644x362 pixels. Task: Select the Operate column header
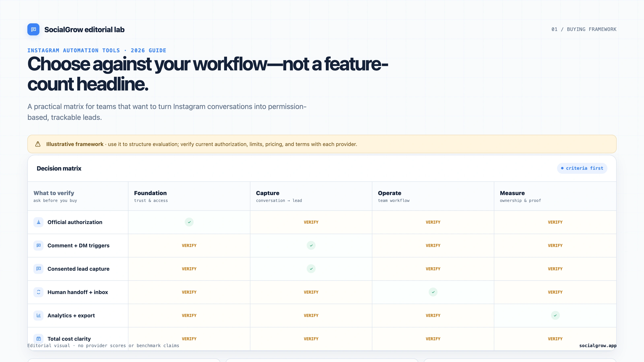click(433, 196)
